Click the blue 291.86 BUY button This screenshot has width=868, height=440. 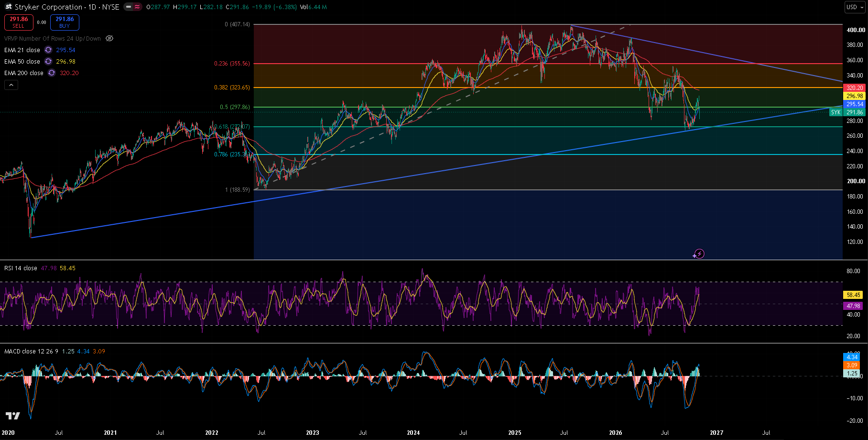(65, 22)
